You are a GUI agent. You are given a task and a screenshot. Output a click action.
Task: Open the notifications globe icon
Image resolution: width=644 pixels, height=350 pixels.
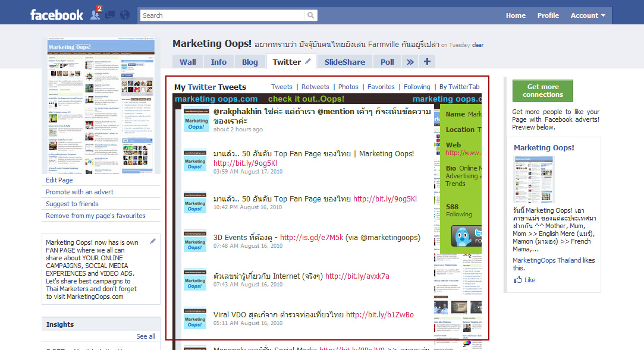pyautogui.click(x=125, y=15)
